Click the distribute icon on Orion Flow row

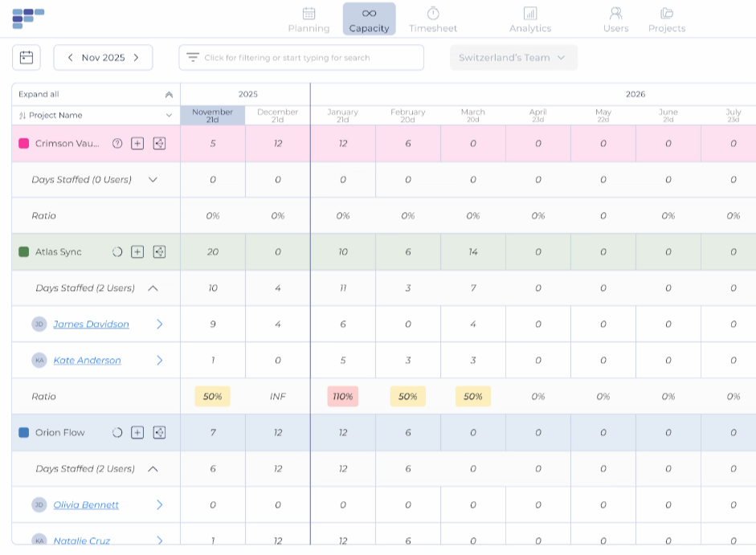(159, 433)
